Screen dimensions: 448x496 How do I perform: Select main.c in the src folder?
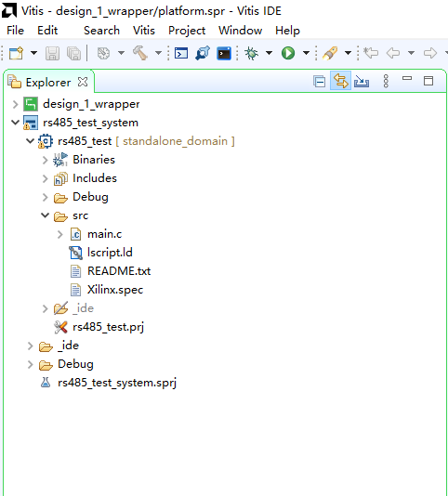(104, 234)
